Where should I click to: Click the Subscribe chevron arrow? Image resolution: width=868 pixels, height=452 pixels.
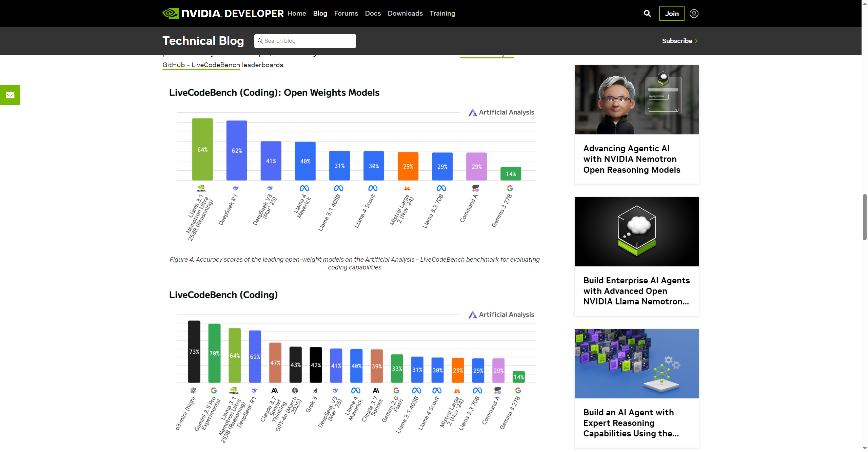pyautogui.click(x=696, y=41)
